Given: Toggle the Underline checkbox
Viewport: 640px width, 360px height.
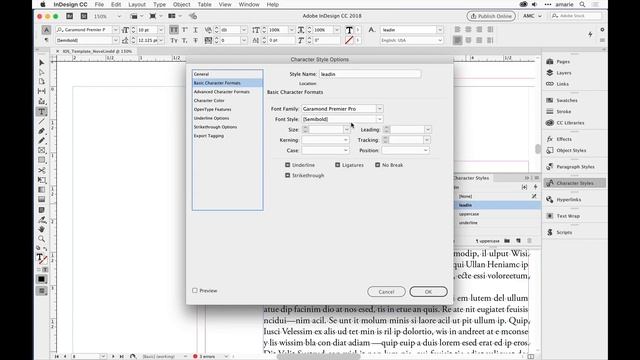Looking at the screenshot, I should point(287,165).
